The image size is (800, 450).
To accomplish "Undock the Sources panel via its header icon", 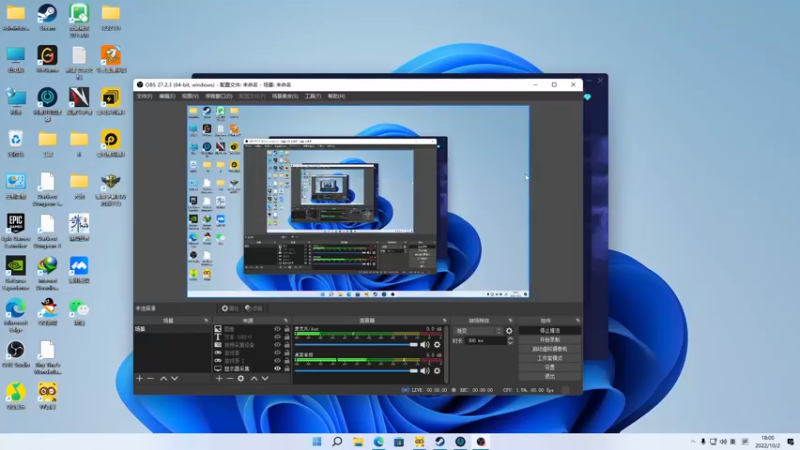I will pyautogui.click(x=286, y=320).
